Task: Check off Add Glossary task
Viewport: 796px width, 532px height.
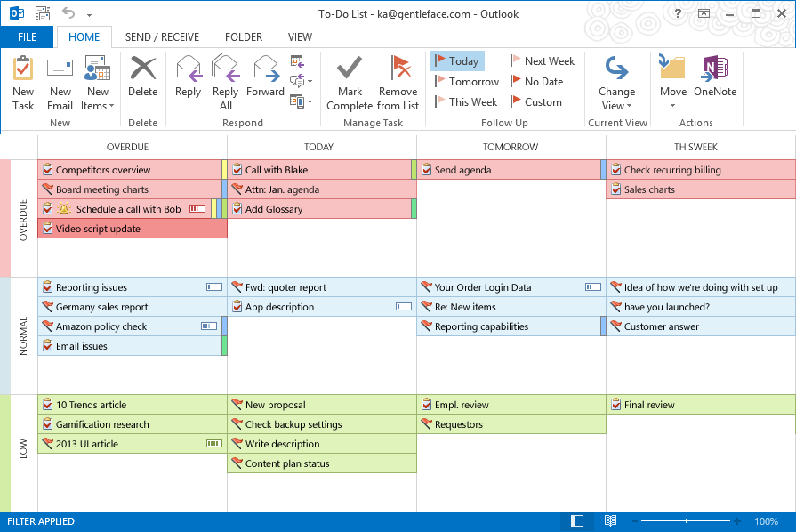Action: click(237, 209)
